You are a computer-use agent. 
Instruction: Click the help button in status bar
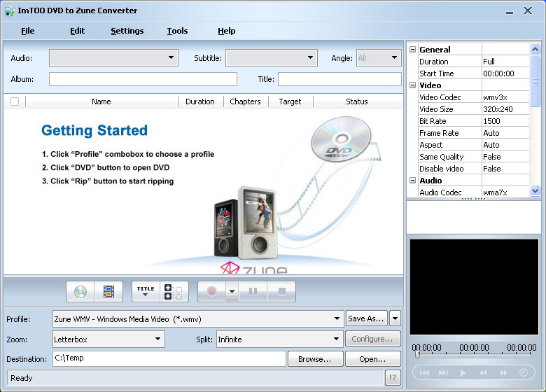point(393,378)
